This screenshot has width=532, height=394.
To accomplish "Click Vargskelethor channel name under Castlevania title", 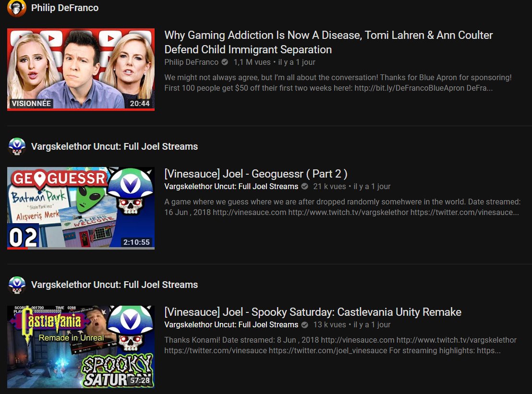I will [x=231, y=325].
